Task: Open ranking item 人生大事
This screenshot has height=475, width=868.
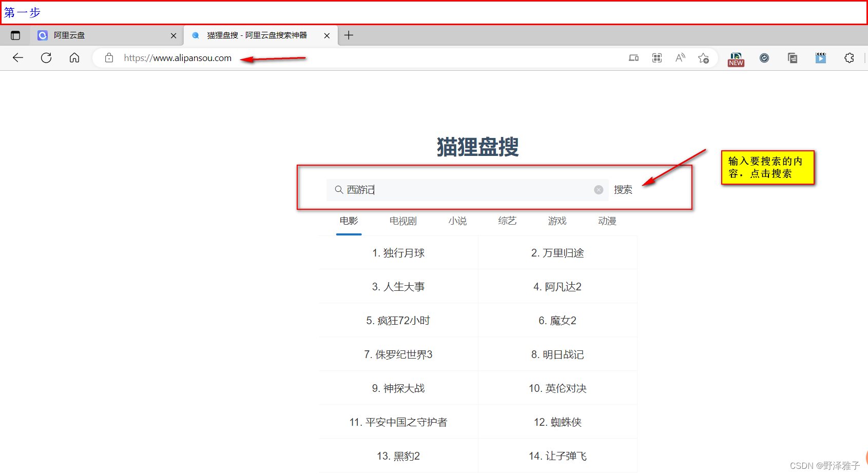Action: [398, 287]
